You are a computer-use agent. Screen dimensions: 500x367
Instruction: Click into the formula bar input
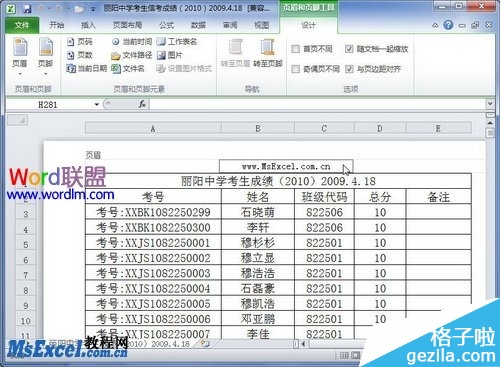(x=318, y=104)
